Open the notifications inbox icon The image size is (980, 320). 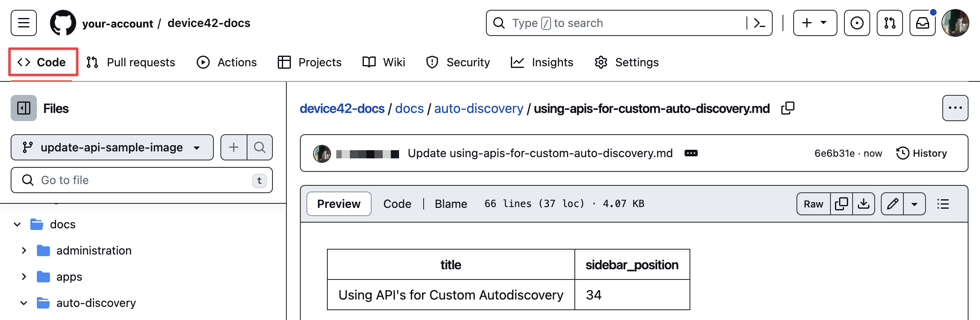tap(922, 23)
